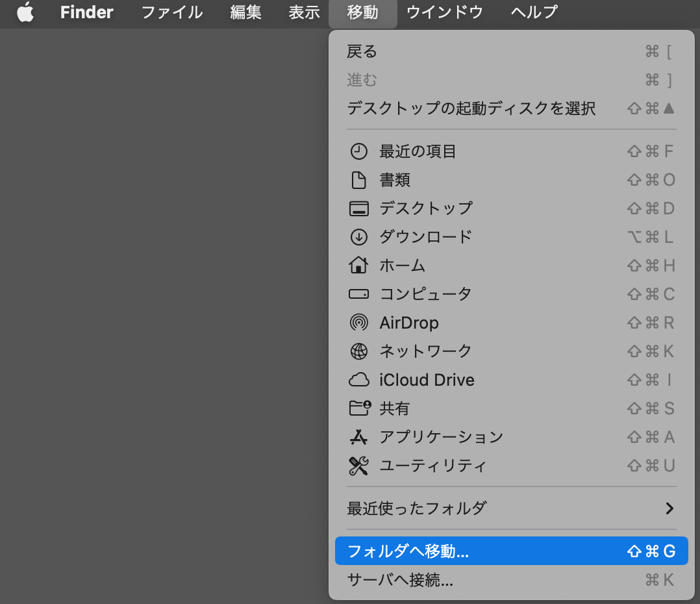Click the AirDrop radar icon
The image size is (700, 604).
(358, 322)
